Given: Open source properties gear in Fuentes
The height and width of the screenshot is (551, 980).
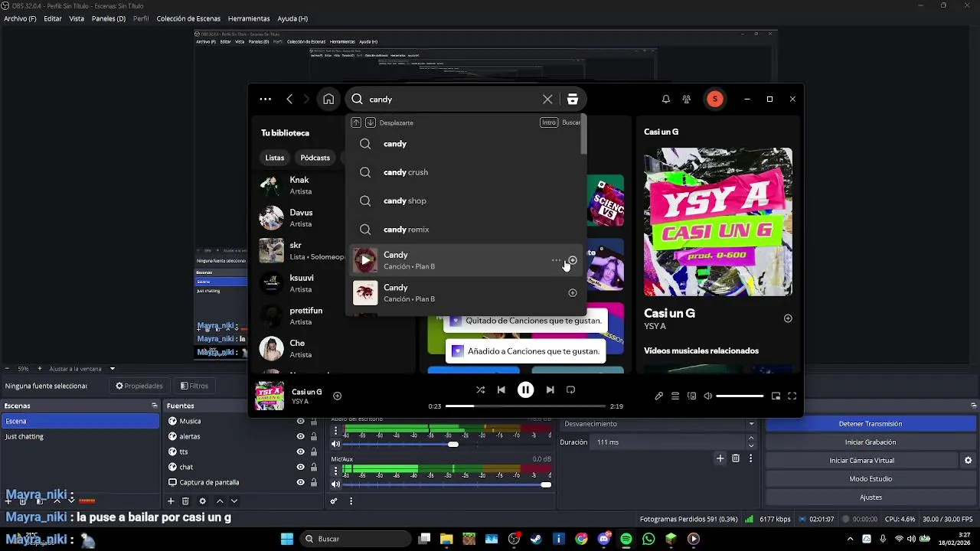Looking at the screenshot, I should pyautogui.click(x=202, y=501).
